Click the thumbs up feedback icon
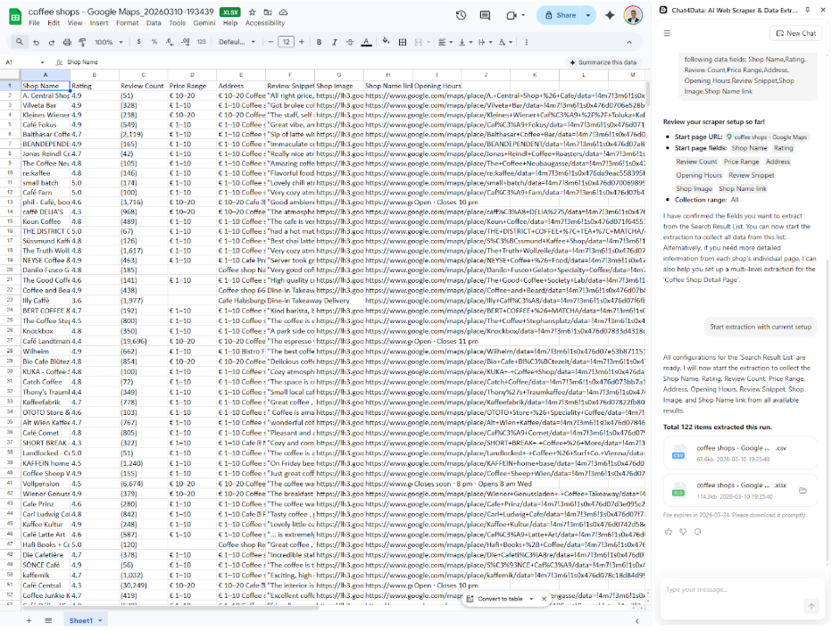Image resolution: width=840 pixels, height=631 pixels. 668,532
